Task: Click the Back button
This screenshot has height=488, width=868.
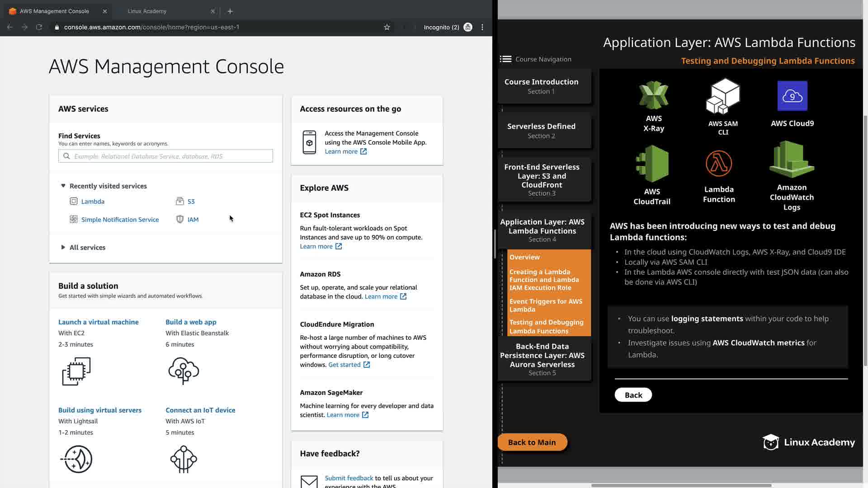Action: tap(633, 395)
